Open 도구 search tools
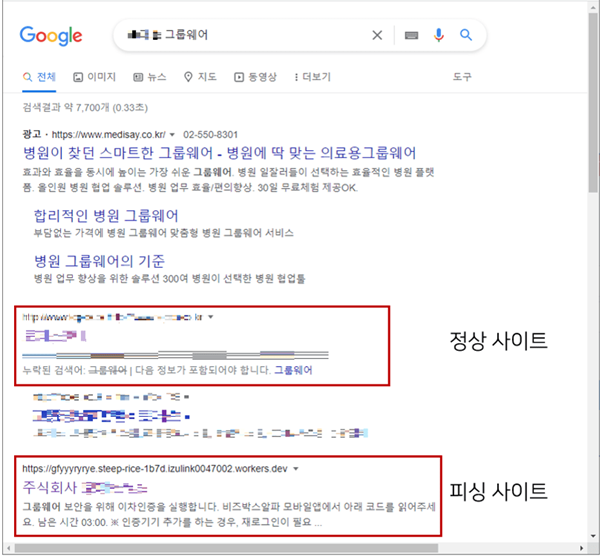This screenshot has width=602, height=557. click(461, 77)
